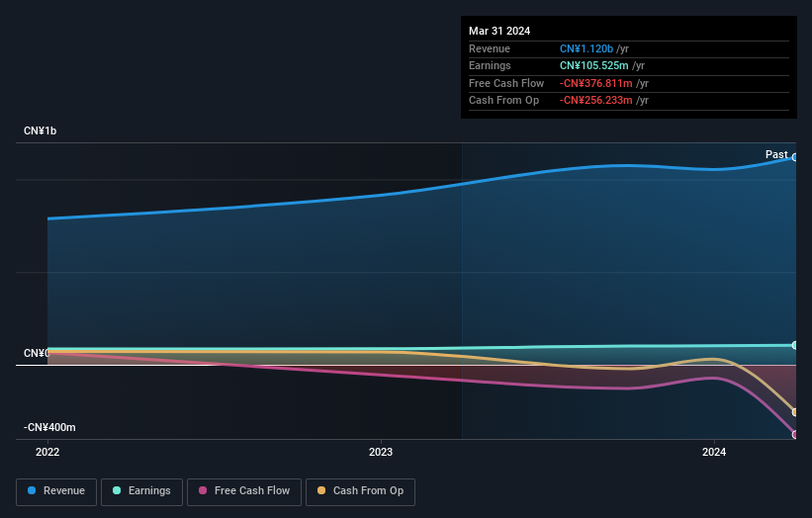Click the Earnings row label in tooltip
Viewport: 812px width, 518px height.
(x=490, y=65)
